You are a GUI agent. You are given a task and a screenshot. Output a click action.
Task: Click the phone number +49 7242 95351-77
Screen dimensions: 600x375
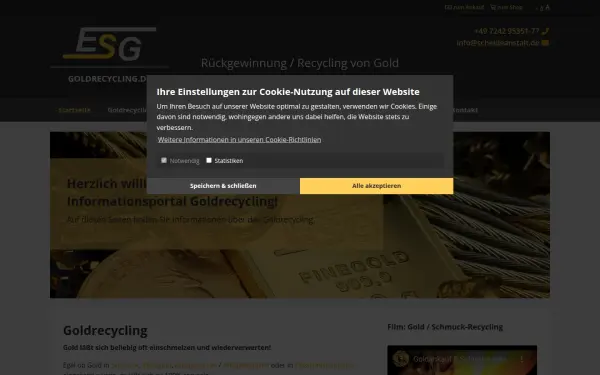(506, 31)
